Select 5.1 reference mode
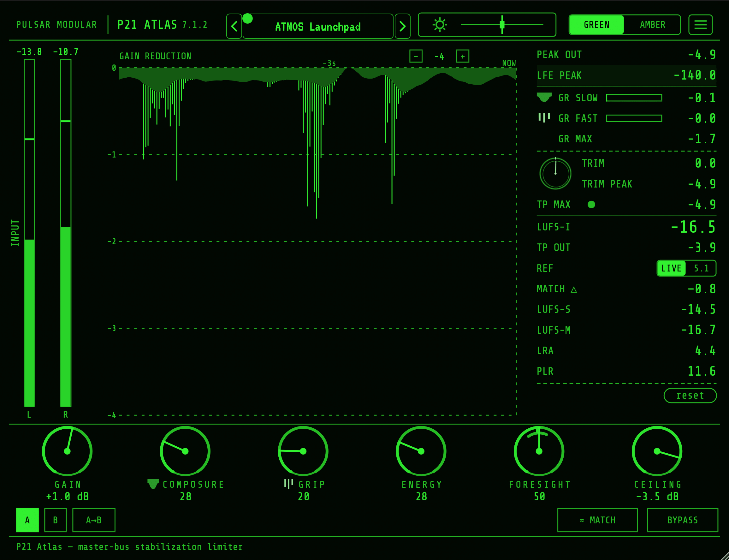Viewport: 729px width, 560px height. (x=701, y=268)
